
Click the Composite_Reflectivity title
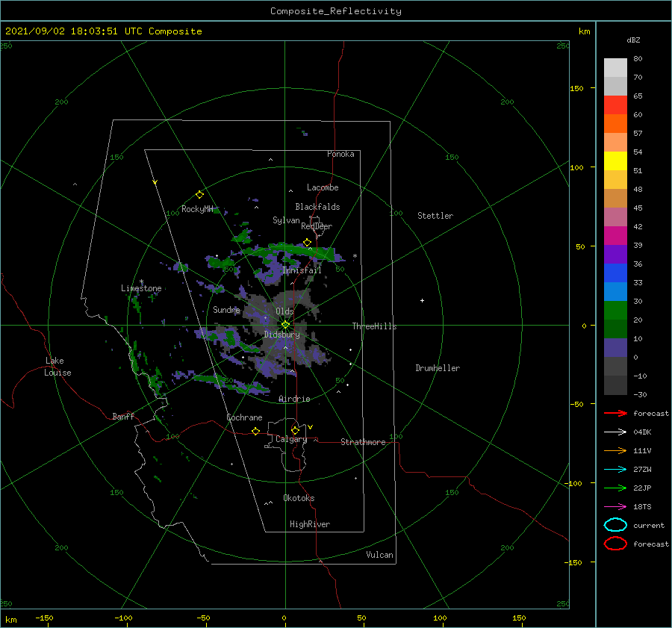click(336, 11)
